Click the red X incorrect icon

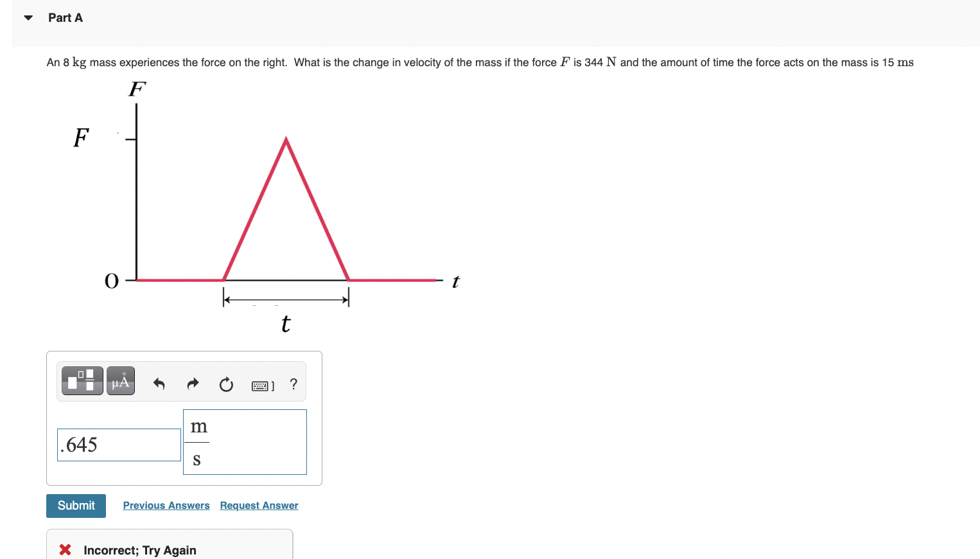pyautogui.click(x=64, y=549)
